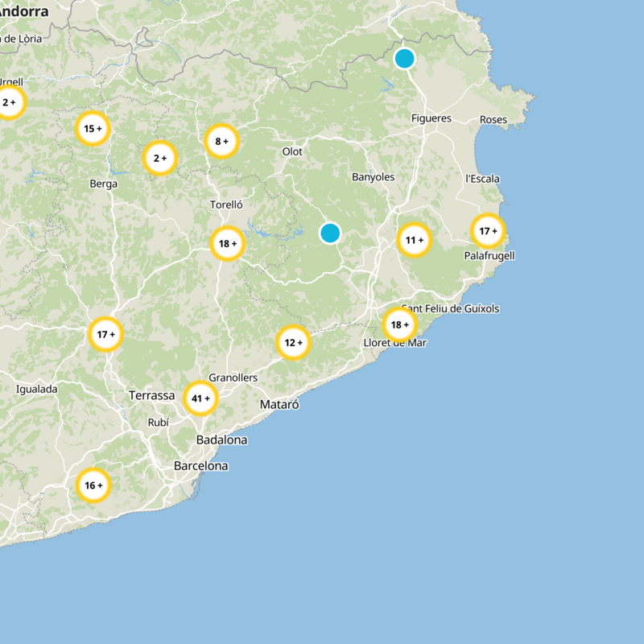644x644 pixels.
Task: Select the 17+ cluster near Palafrugell
Action: click(489, 230)
